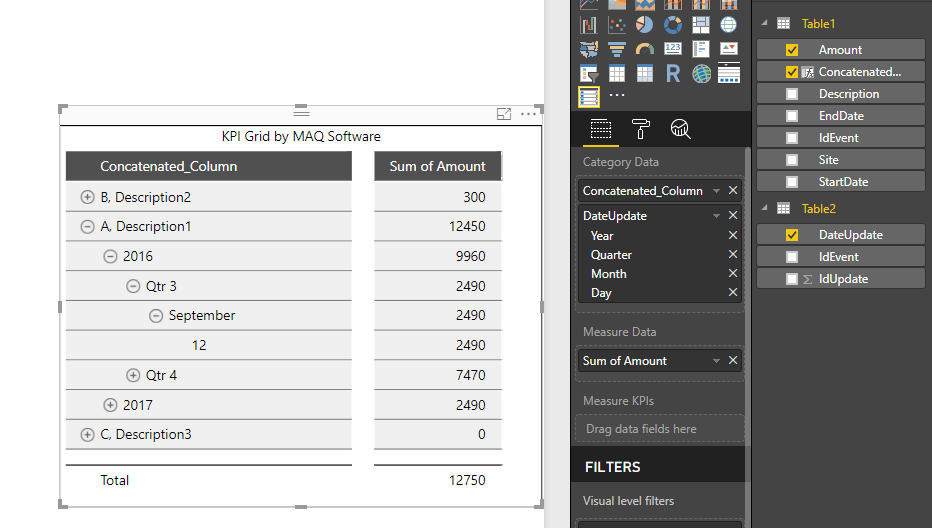Select the Funnel visualization

coord(617,49)
